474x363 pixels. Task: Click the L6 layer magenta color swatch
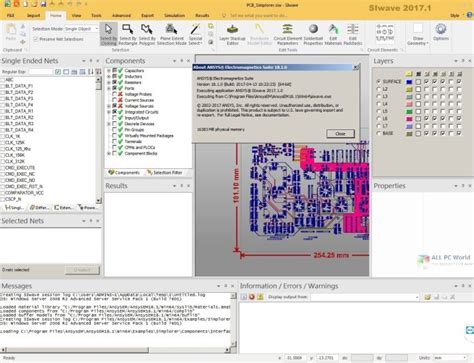(x=409, y=118)
